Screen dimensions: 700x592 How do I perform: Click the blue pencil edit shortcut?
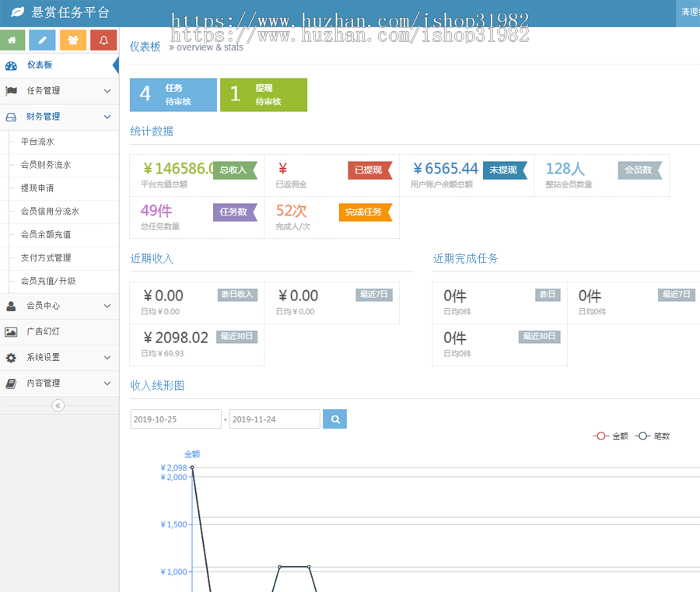pos(42,40)
